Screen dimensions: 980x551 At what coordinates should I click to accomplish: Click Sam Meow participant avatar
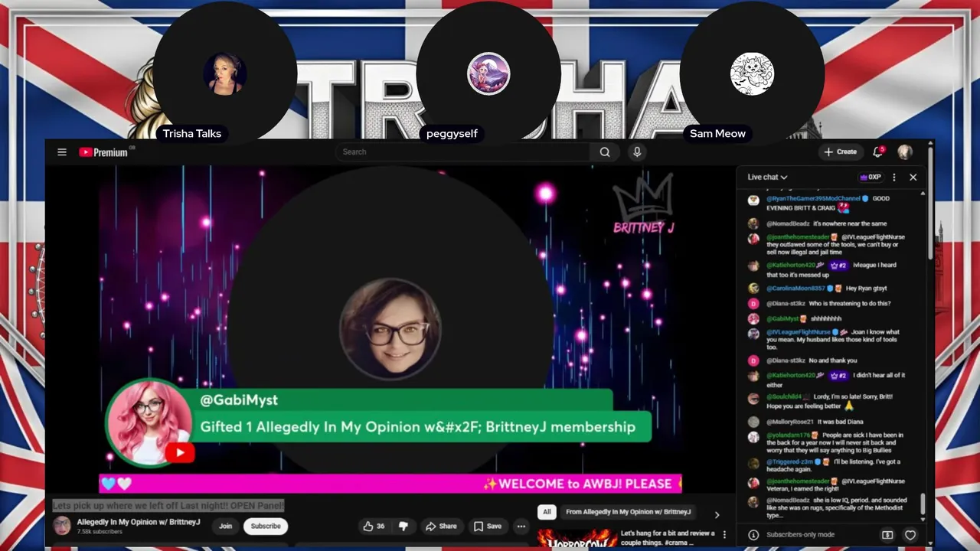click(752, 74)
